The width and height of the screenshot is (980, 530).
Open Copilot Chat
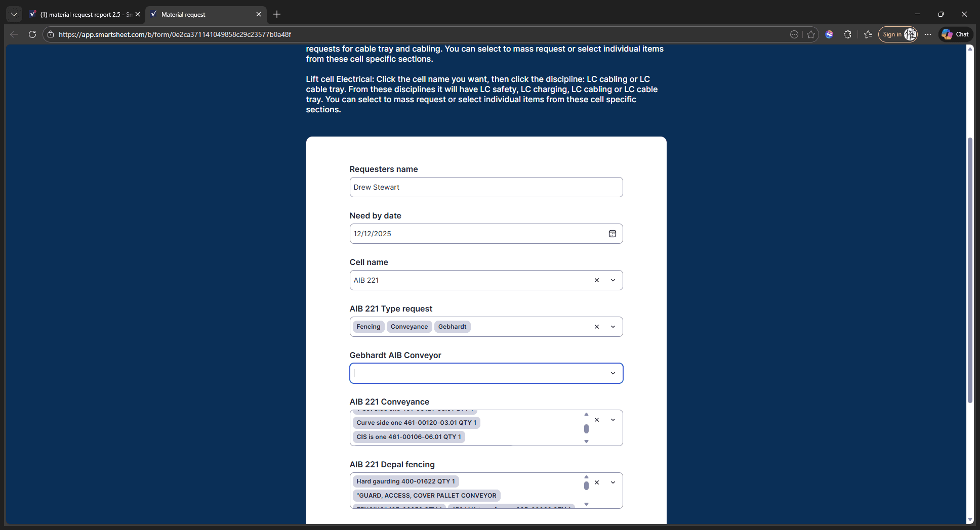coord(956,34)
